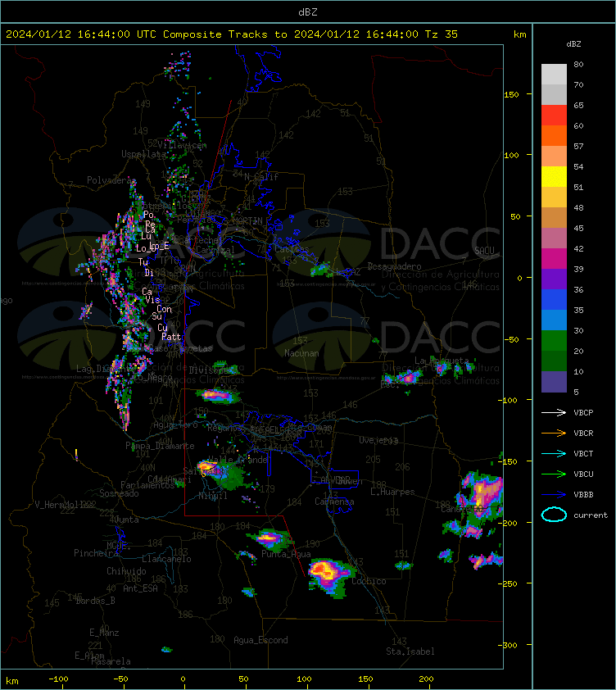This screenshot has width=616, height=690.
Task: Click the 'Desaguadero' map label
Action: point(394,266)
